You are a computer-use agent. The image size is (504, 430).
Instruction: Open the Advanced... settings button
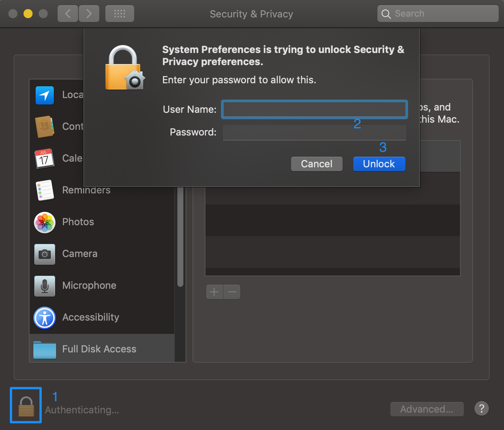click(x=427, y=409)
